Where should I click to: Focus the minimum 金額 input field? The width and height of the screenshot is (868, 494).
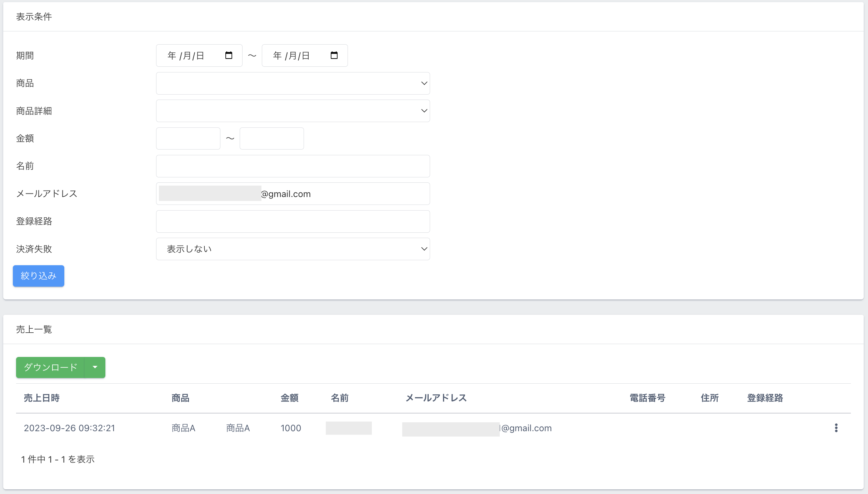pyautogui.click(x=188, y=138)
